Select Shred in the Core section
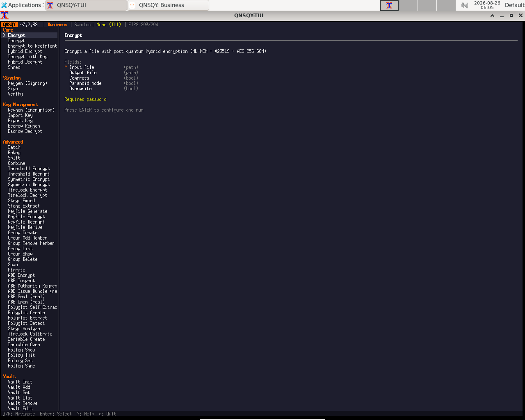This screenshot has height=420, width=525. coord(14,67)
